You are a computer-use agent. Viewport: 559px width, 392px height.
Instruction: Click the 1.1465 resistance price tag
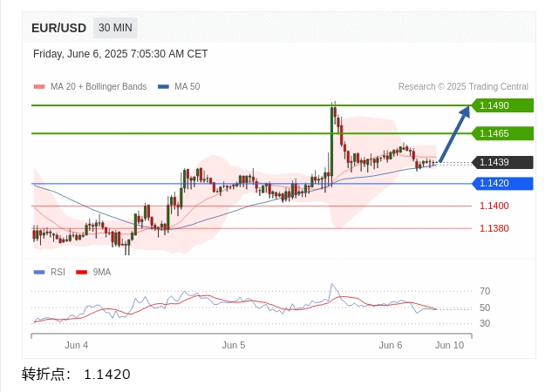(502, 133)
